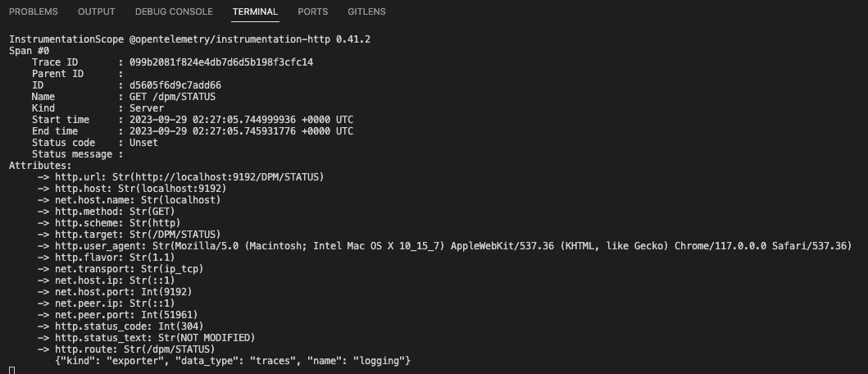The image size is (868, 374).
Task: Click the Name value GET /dpm/STATUS
Action: point(172,97)
